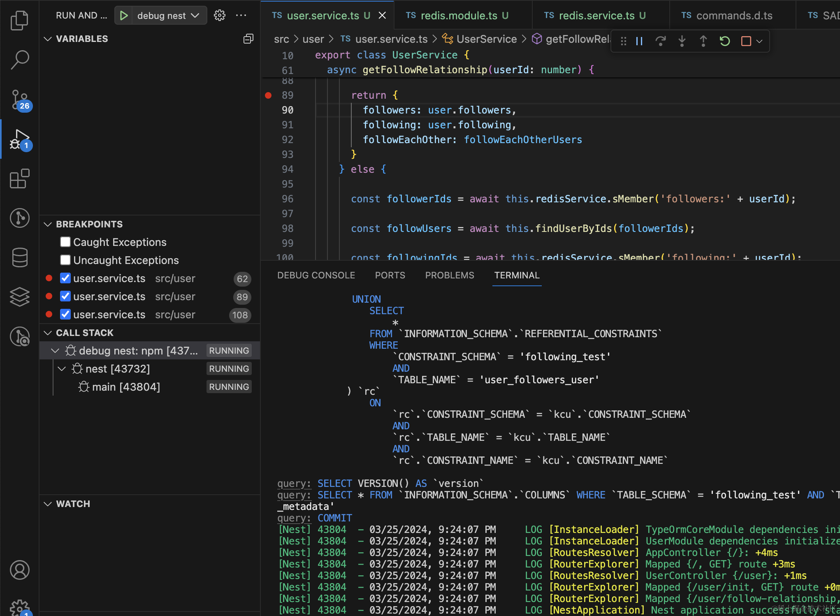Open the Extensions view icon

pos(19,179)
